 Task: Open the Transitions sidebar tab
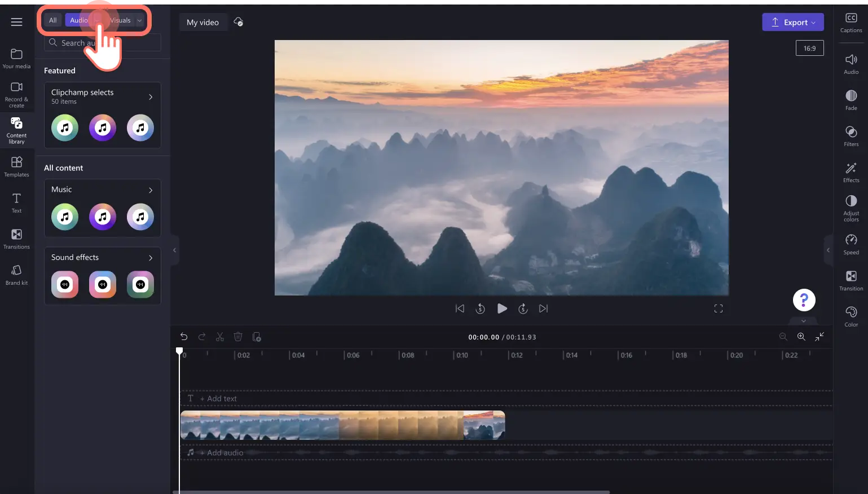point(16,239)
